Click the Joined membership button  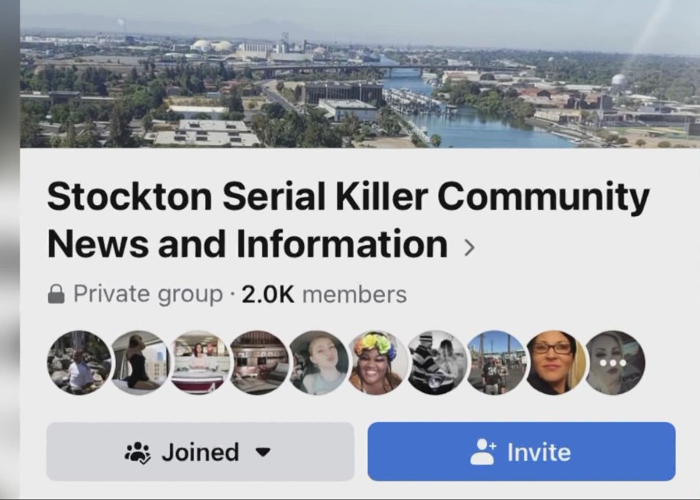200,451
